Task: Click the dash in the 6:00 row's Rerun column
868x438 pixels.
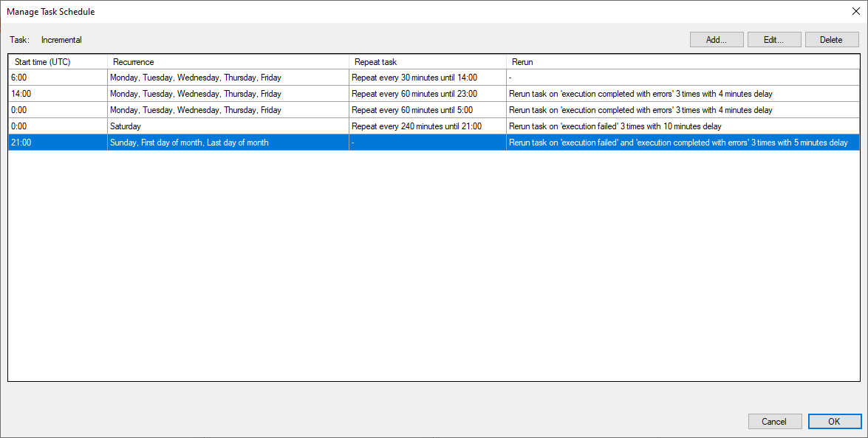Action: pyautogui.click(x=510, y=78)
